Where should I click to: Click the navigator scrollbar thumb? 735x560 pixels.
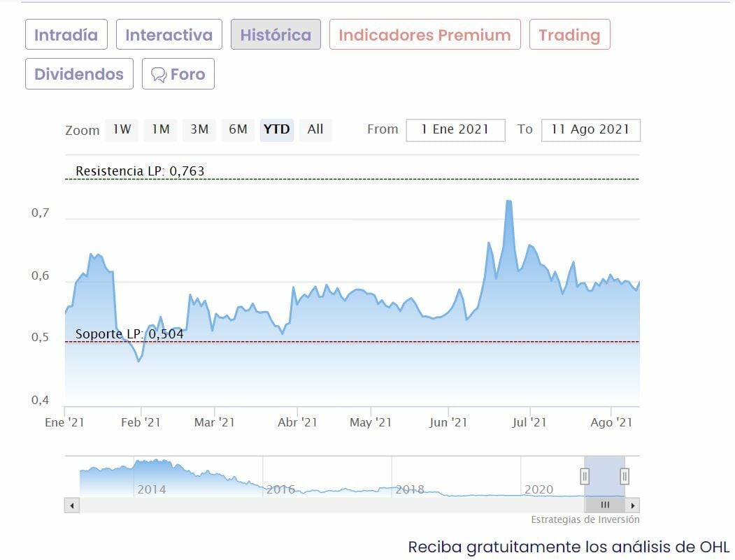605,505
